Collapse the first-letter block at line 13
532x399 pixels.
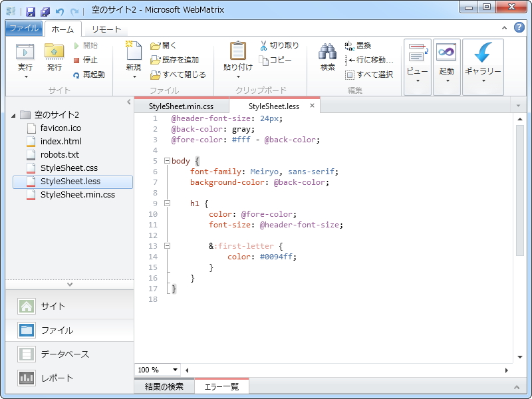pyautogui.click(x=167, y=245)
